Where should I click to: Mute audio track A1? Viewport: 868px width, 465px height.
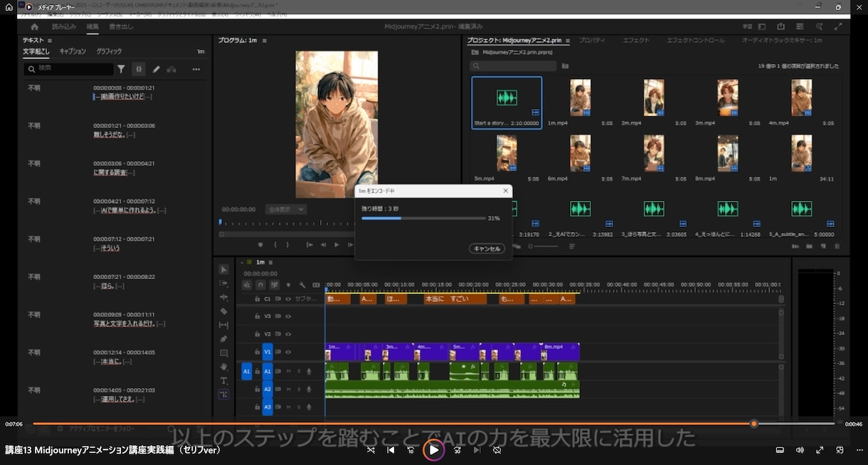pos(288,371)
